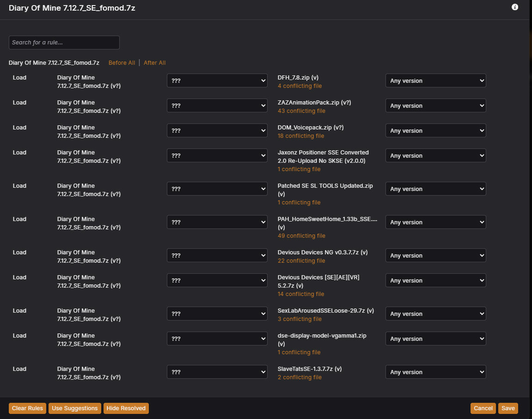532x419 pixels.
Task: Click the After All link
Action: click(x=154, y=63)
